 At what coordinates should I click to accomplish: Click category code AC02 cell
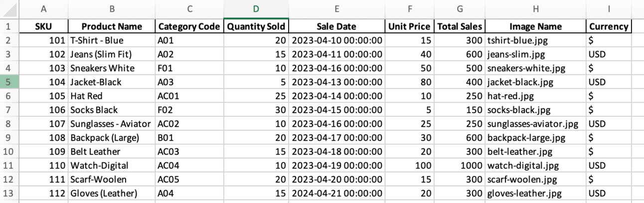click(190, 124)
